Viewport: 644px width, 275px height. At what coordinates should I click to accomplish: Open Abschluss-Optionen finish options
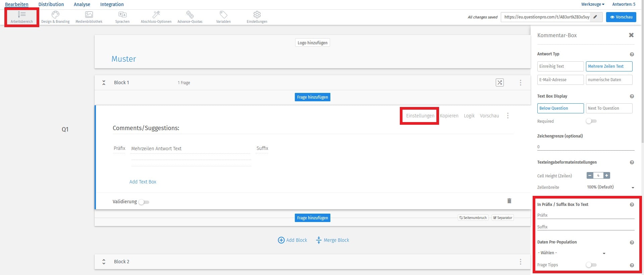coord(156,17)
